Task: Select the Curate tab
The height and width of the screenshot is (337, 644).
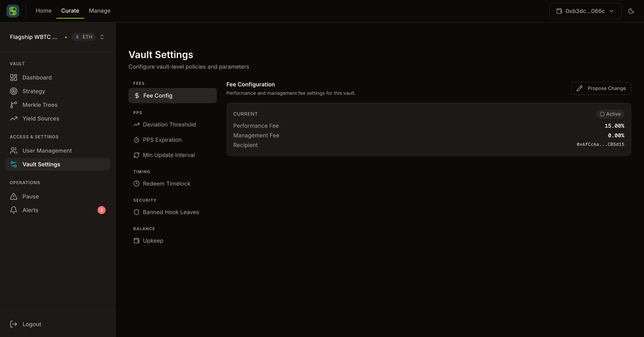Action: [70, 11]
